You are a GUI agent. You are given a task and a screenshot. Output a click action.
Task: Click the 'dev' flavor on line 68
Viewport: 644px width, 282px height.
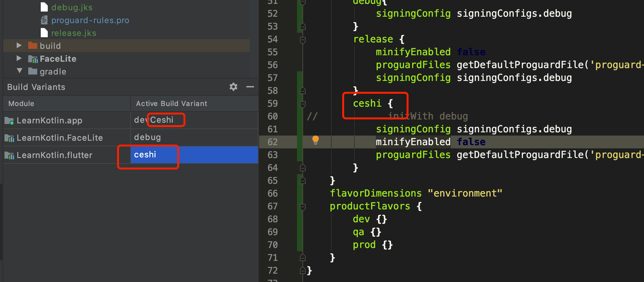[361, 219]
